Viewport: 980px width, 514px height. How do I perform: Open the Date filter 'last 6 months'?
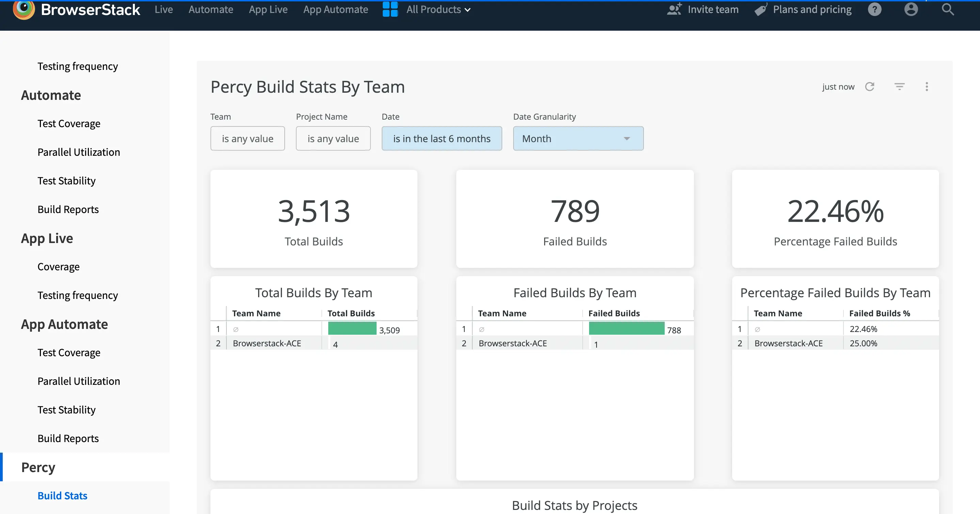(x=441, y=139)
